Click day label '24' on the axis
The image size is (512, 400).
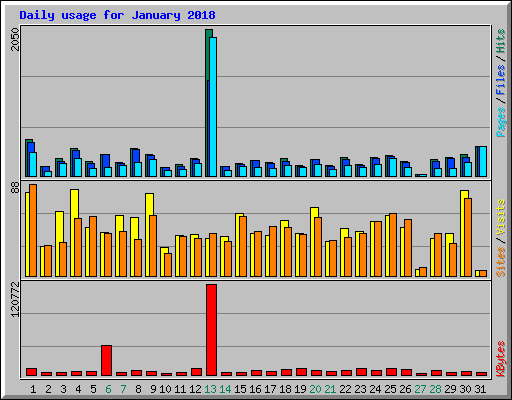375,389
